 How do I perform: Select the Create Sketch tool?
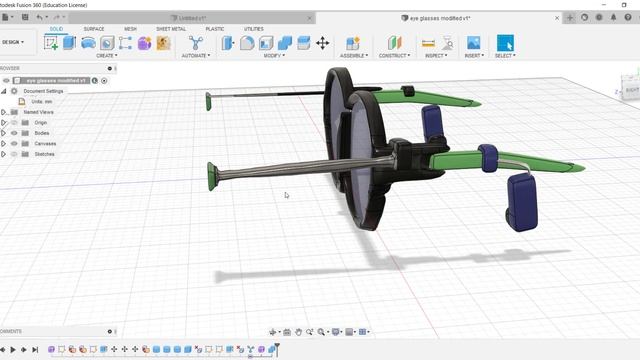pos(51,43)
